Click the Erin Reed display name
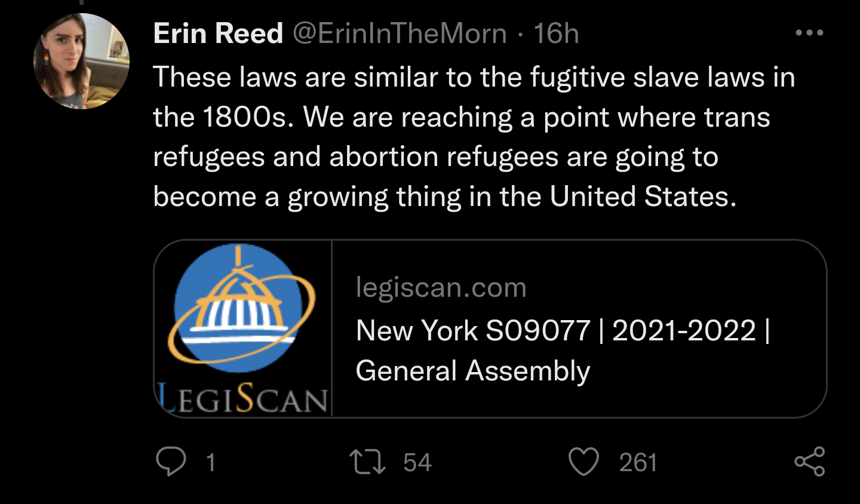This screenshot has height=504, width=860. (218, 33)
